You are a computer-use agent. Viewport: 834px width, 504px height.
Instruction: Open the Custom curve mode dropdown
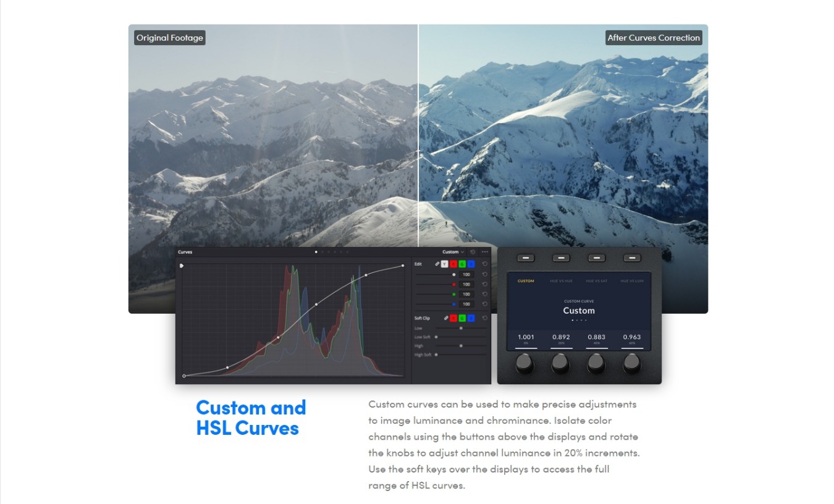(x=453, y=252)
